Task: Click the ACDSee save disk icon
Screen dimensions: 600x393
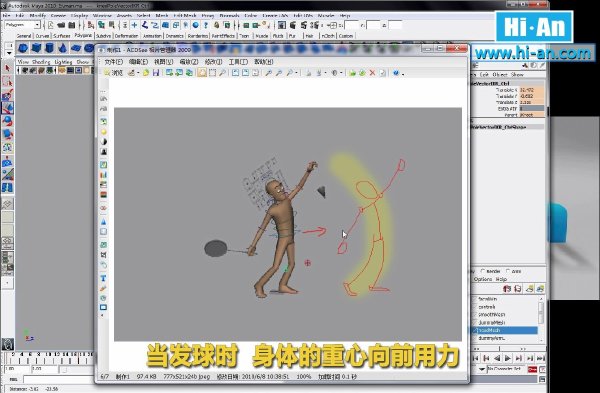Action: coord(156,73)
